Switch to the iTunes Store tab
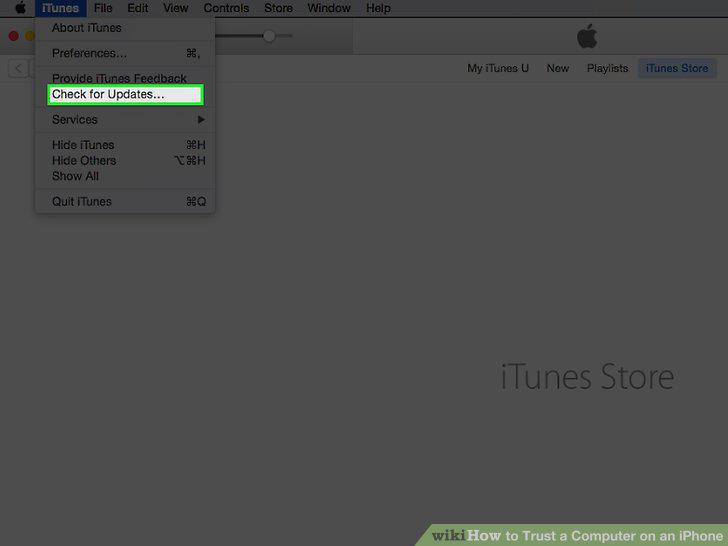The height and width of the screenshot is (546, 728). [677, 68]
